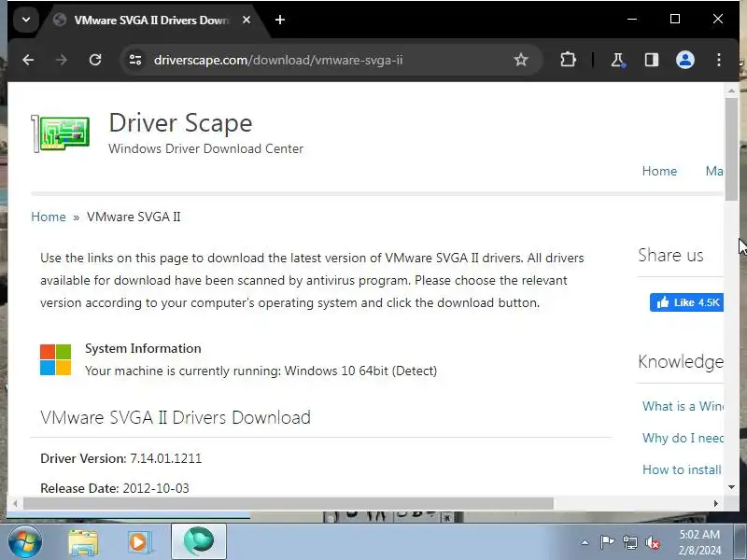Click the Driver Scape circuit board logo
This screenshot has width=747, height=560.
coord(61,133)
